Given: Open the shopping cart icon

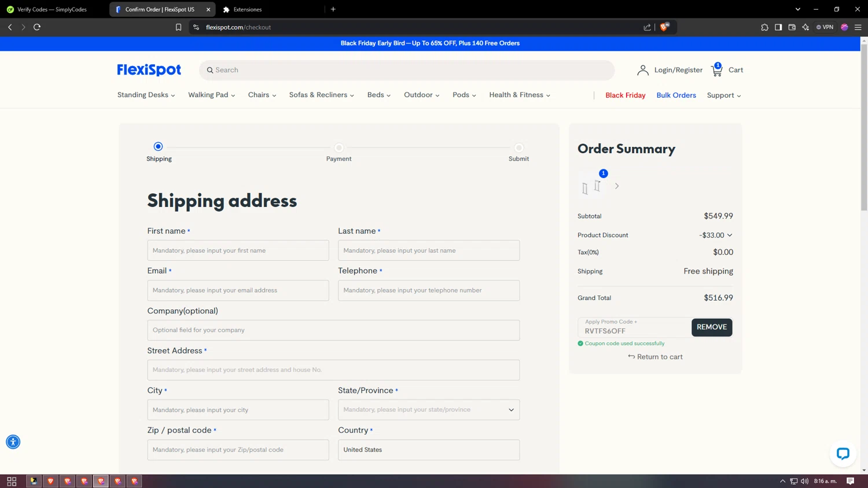Looking at the screenshot, I should coord(717,70).
